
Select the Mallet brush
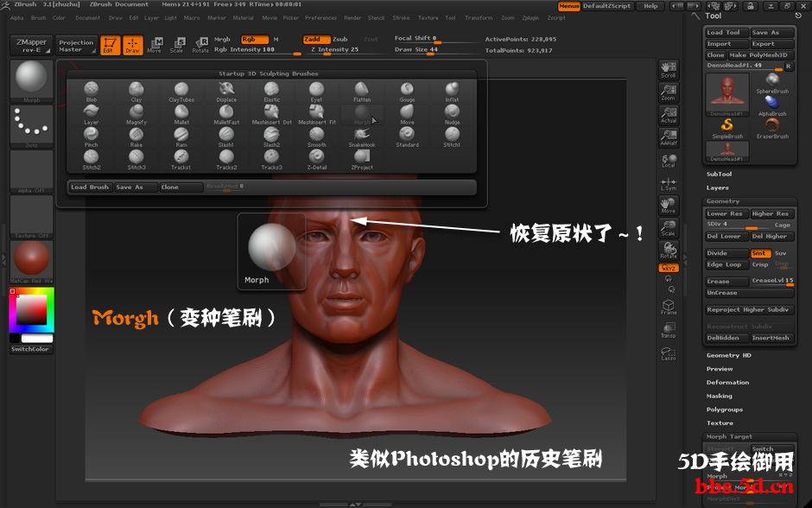coord(181,114)
